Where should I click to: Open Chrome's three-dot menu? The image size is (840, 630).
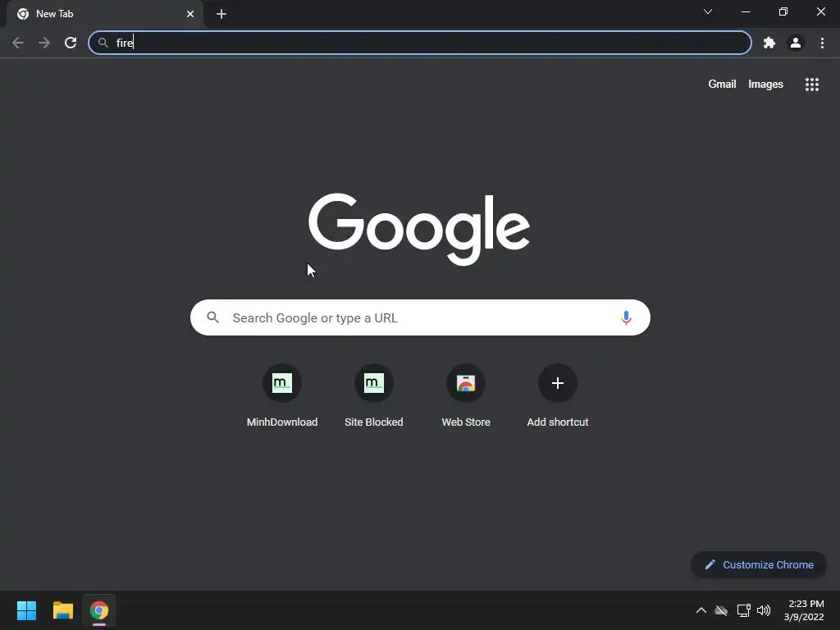(822, 43)
